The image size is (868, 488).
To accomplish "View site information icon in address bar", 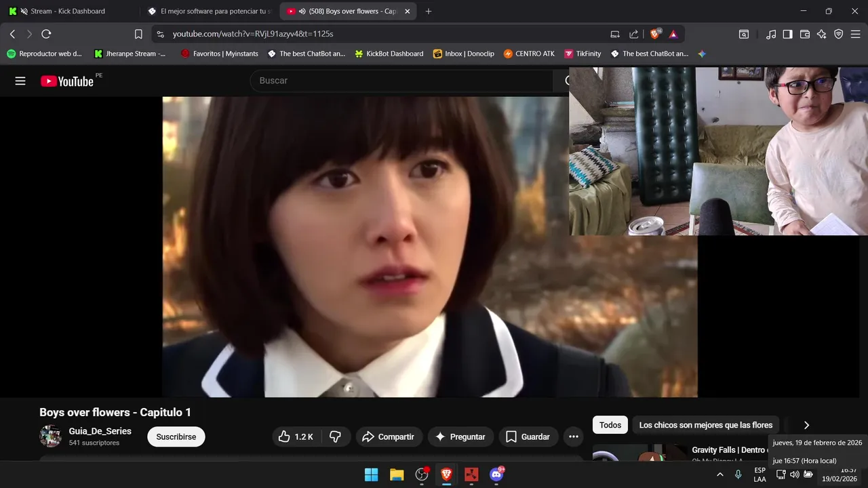I will [x=160, y=34].
